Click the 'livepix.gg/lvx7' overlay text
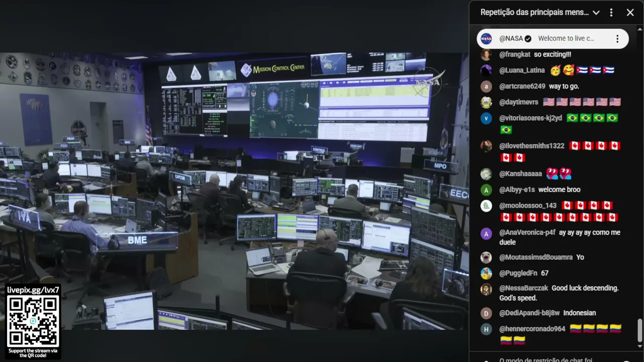 pos(33,290)
